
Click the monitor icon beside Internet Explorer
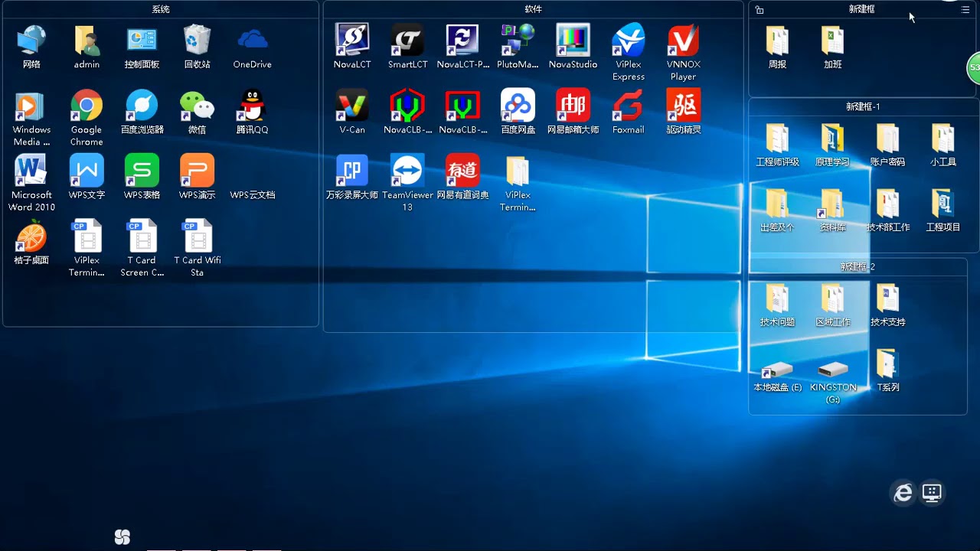click(x=932, y=493)
